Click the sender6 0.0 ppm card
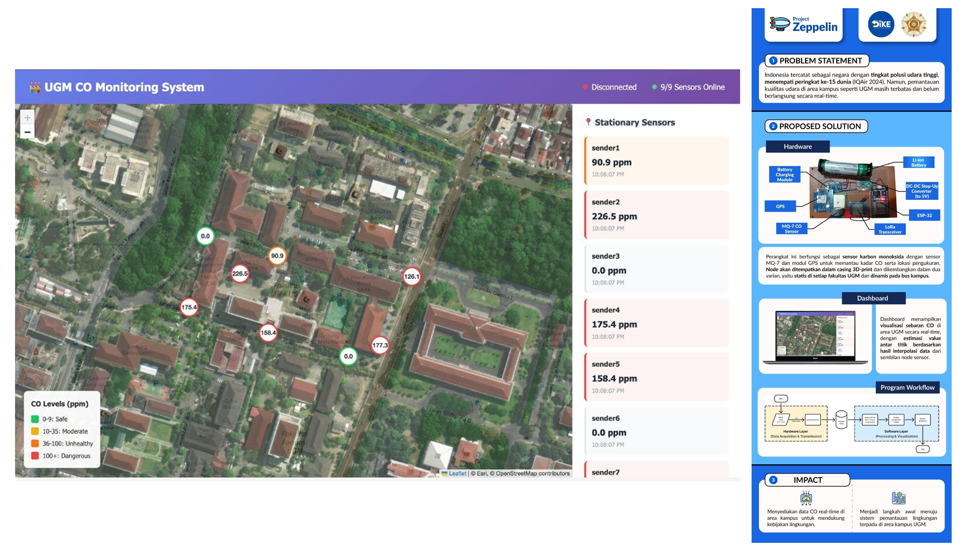The height and width of the screenshot is (551, 980). [656, 431]
